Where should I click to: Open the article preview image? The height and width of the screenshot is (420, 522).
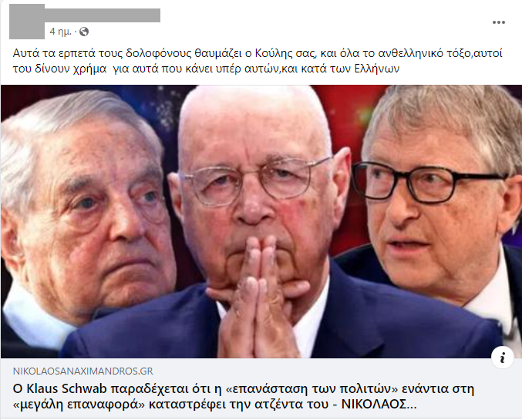[x=261, y=222]
